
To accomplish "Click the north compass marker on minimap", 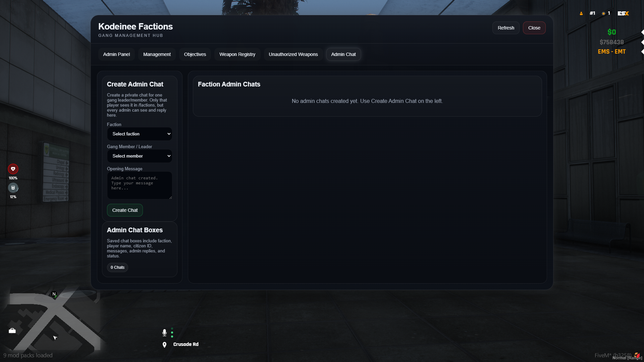I will coord(54,294).
